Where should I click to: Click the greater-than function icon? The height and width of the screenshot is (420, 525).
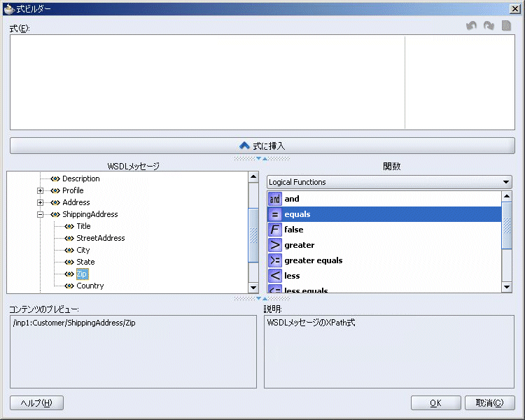click(x=275, y=245)
